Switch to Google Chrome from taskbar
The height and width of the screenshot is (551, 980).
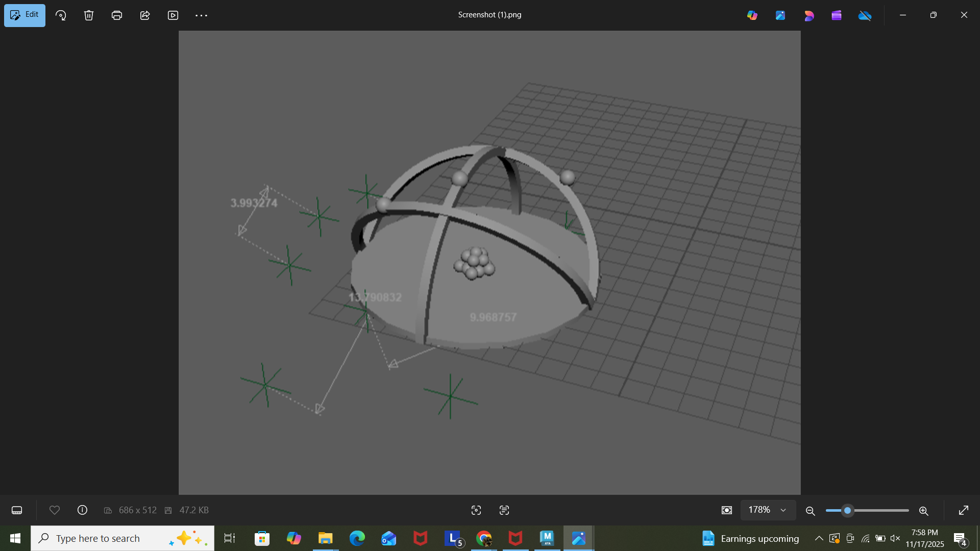[x=484, y=538]
